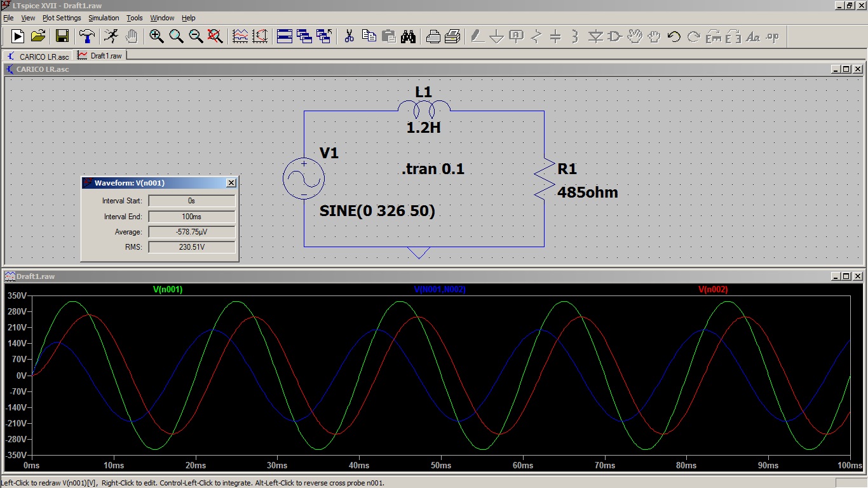Click the Find binoculars icon

point(408,36)
